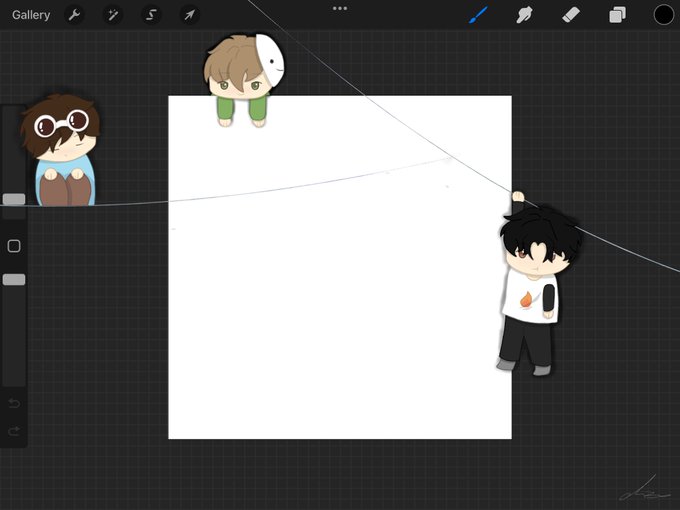Activate the Transform arrow tool
Image resolution: width=680 pixels, height=510 pixels.
pos(190,15)
